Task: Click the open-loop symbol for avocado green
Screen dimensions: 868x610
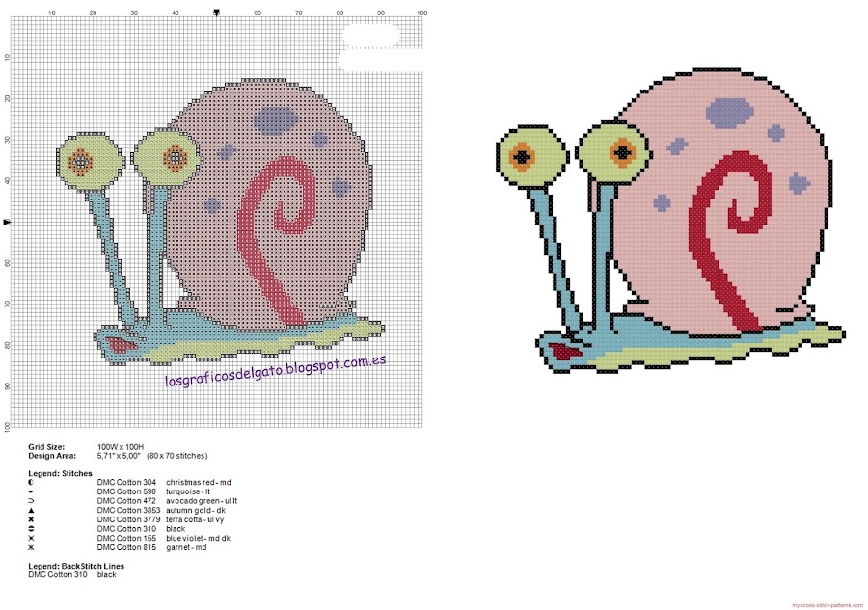Action: coord(31,501)
